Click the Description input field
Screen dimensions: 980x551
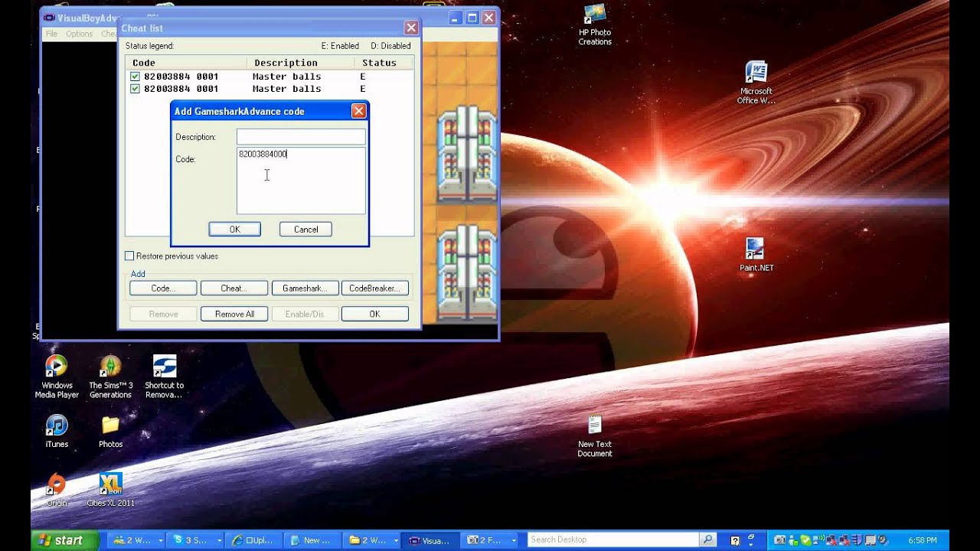pyautogui.click(x=301, y=137)
